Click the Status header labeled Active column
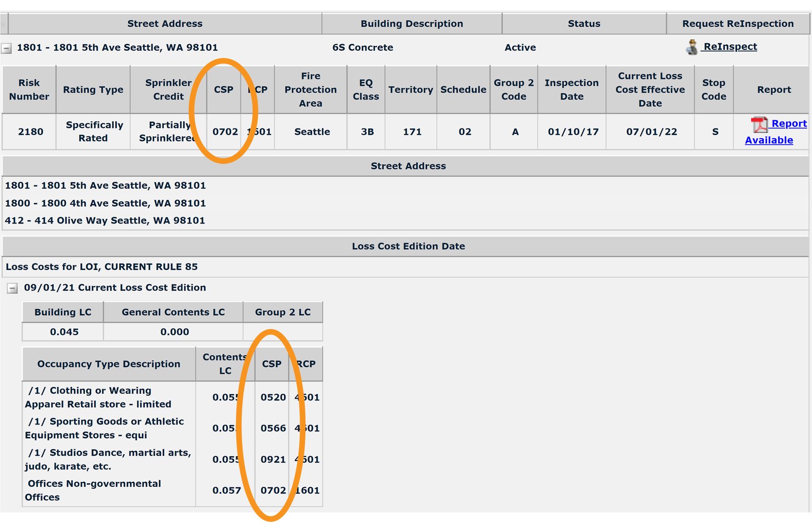The image size is (812, 524). click(583, 23)
